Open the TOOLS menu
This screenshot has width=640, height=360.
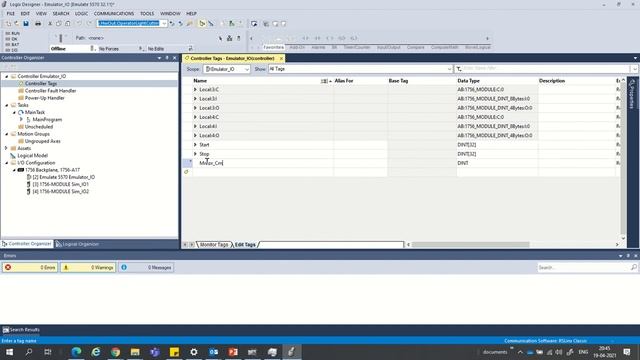point(147,13)
